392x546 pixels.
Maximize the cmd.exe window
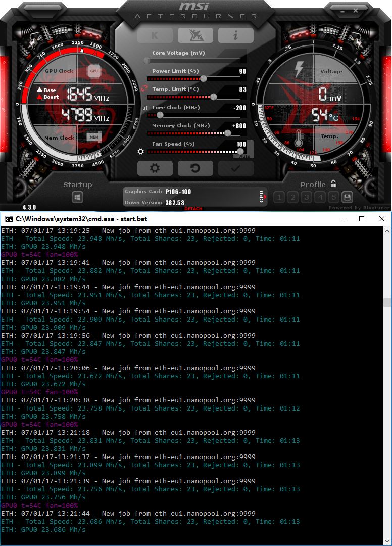[x=362, y=219]
